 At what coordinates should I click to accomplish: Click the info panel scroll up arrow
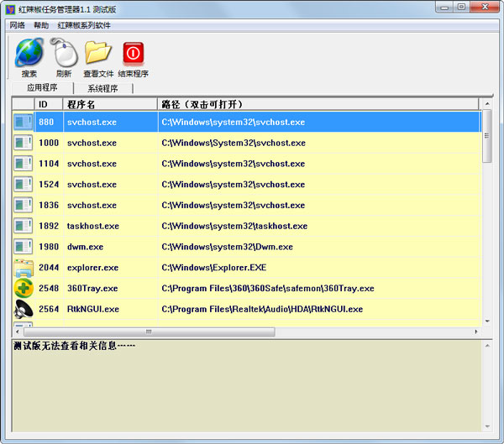(x=487, y=346)
